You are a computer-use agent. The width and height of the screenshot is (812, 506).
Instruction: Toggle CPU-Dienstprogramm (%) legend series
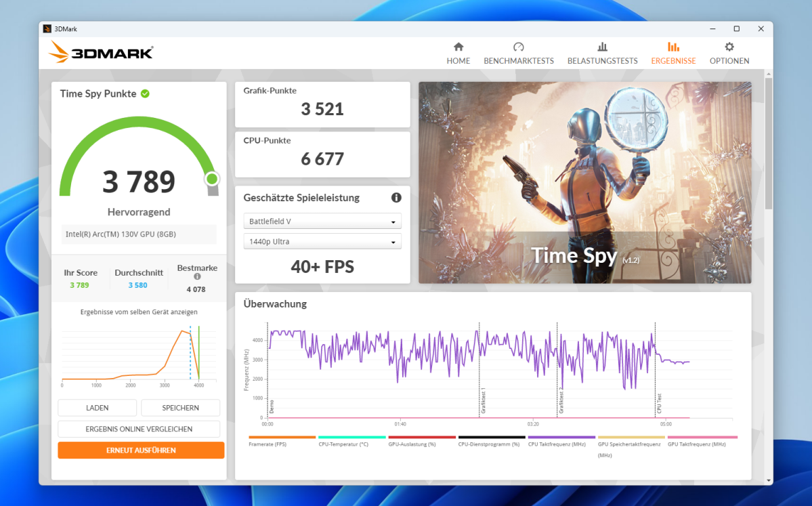coord(492,442)
